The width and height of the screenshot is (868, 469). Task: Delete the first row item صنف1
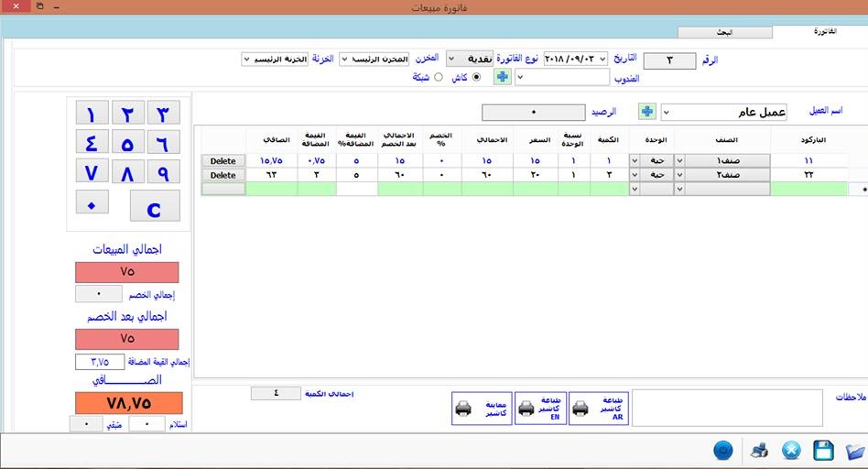click(223, 160)
